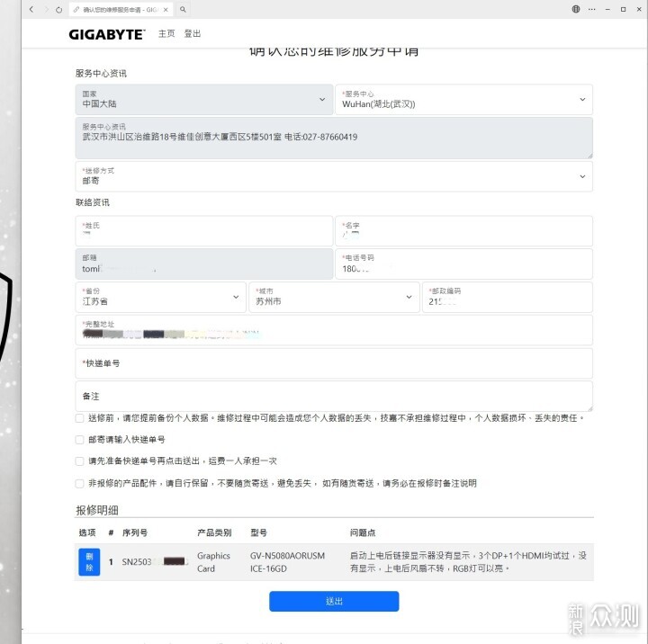648x644 pixels.
Task: Click 登出 to log out
Action: click(193, 34)
